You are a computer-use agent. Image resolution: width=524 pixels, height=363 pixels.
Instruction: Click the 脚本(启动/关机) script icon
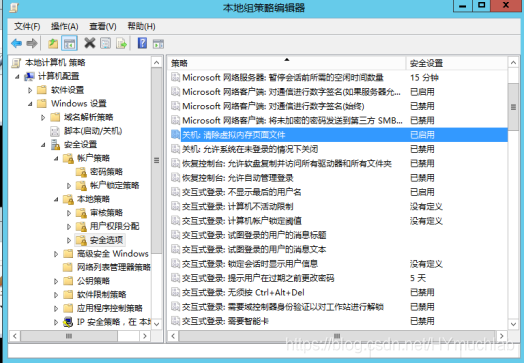click(x=55, y=131)
